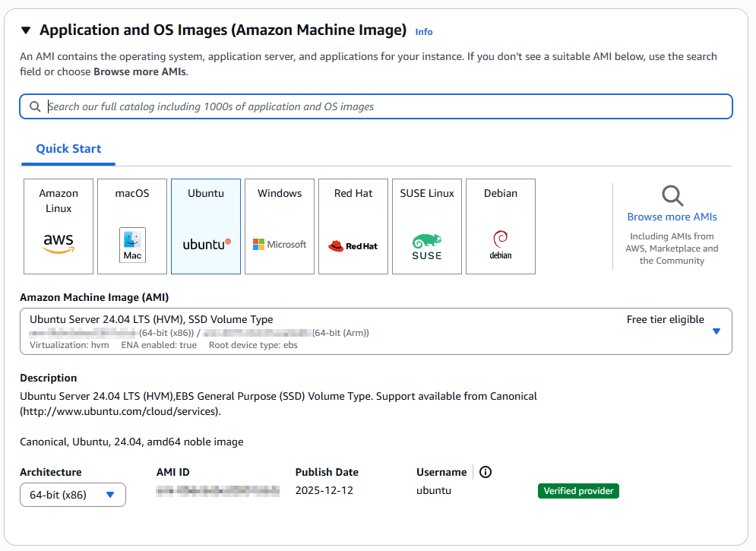
Task: Collapse the Application and OS Images section
Action: (26, 30)
